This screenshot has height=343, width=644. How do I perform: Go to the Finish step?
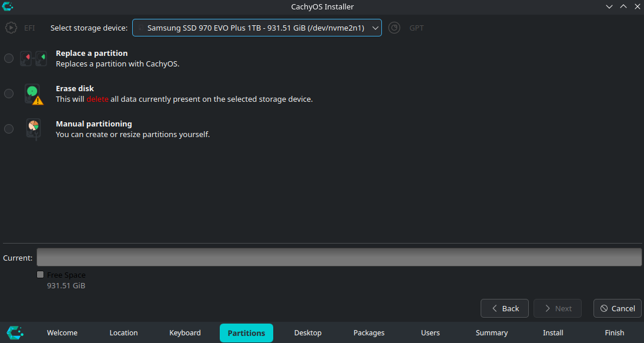[615, 333]
